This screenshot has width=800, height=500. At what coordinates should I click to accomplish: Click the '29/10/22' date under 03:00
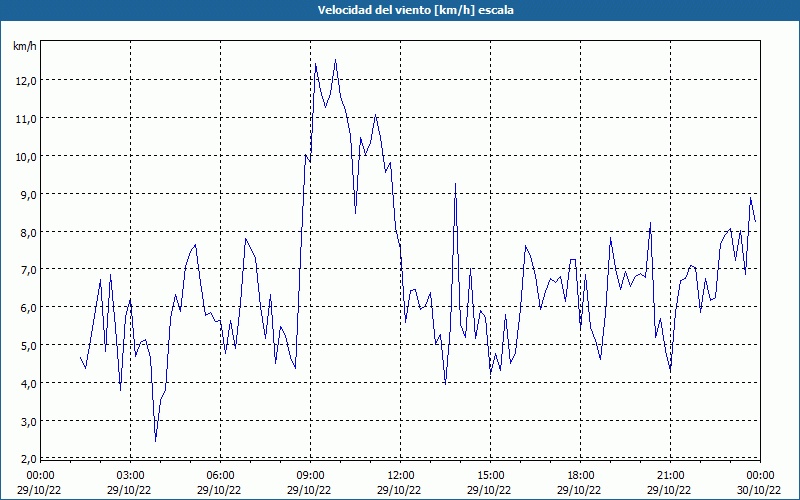click(129, 490)
